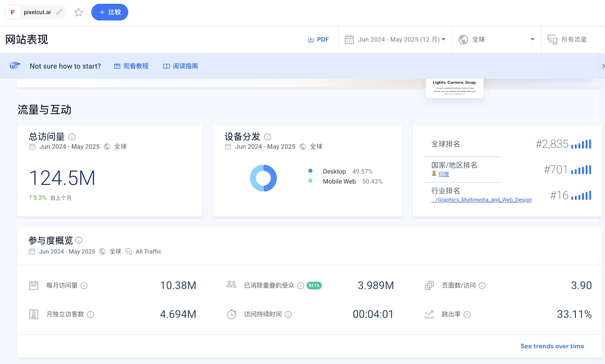Click the pencil edit icon beside pixelcut.ai
The height and width of the screenshot is (364, 605).
point(59,12)
